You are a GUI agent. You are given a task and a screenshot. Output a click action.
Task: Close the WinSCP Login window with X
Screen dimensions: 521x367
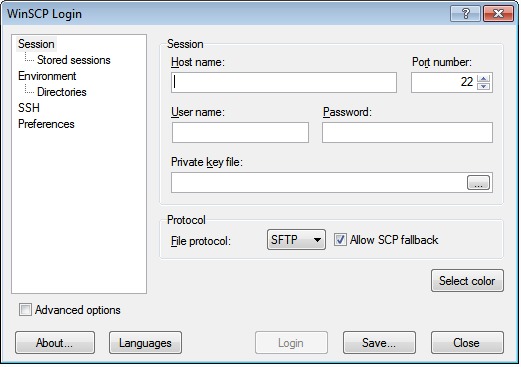pyautogui.click(x=498, y=14)
